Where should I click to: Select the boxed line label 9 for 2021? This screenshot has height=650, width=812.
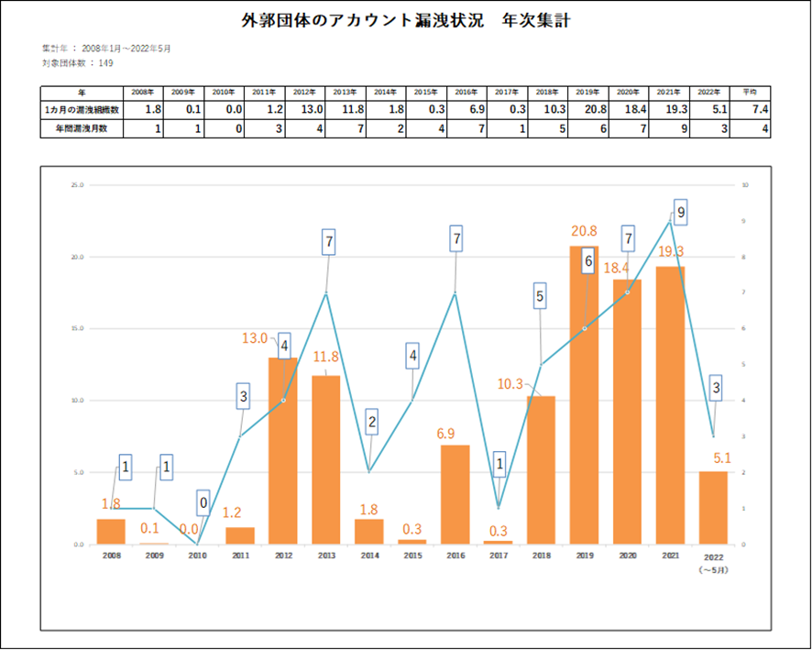[x=680, y=212]
